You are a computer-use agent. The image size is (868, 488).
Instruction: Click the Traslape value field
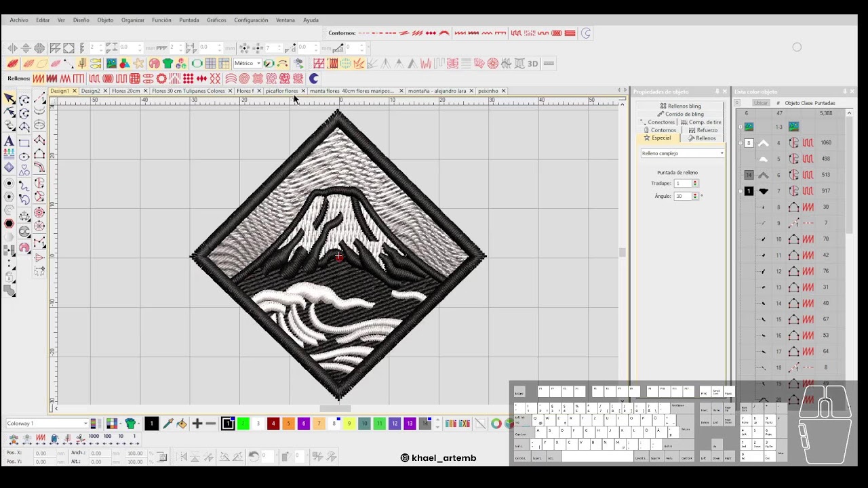[x=682, y=183]
